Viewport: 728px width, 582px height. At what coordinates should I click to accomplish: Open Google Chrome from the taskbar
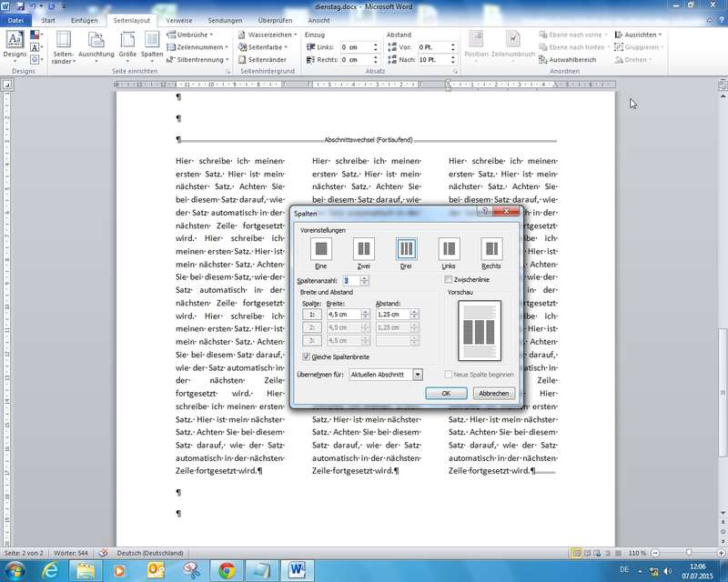225,570
